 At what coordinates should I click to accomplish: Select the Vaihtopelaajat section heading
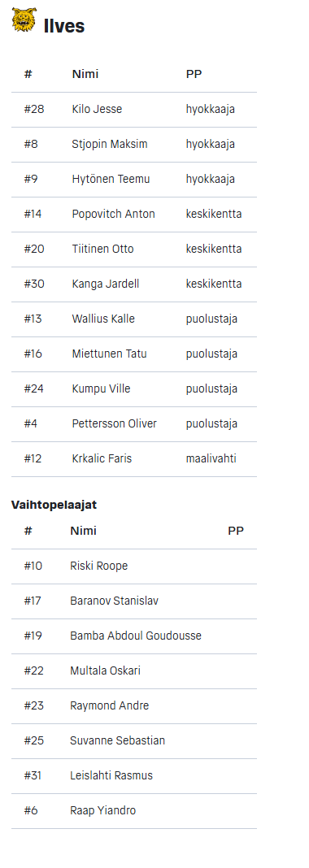54,505
